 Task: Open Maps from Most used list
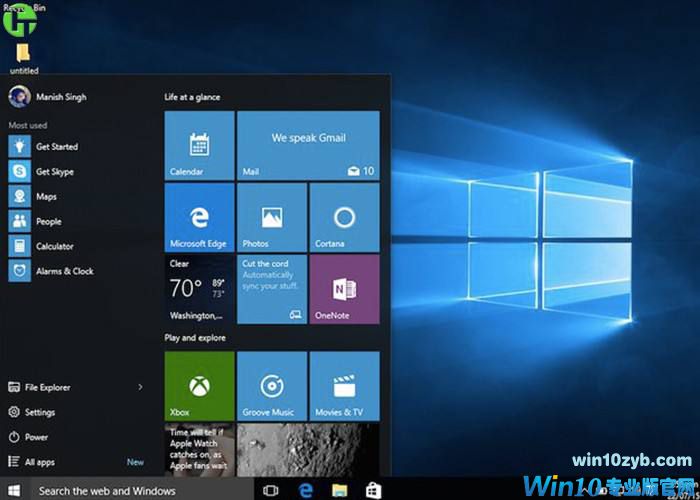33,196
